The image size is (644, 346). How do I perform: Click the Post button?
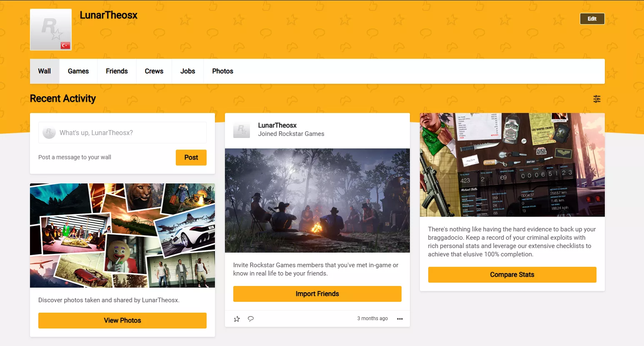click(191, 158)
